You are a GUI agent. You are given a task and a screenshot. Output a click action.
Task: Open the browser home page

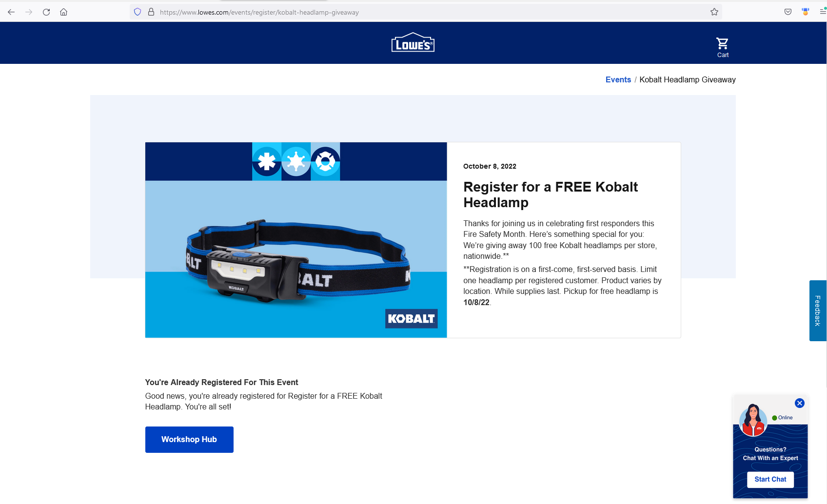(63, 12)
